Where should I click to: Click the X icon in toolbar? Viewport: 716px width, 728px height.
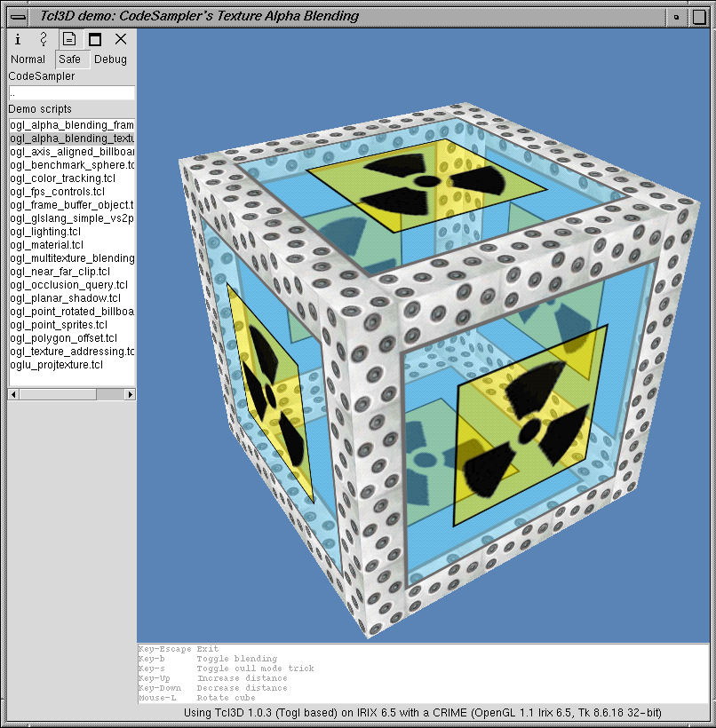pyautogui.click(x=121, y=39)
